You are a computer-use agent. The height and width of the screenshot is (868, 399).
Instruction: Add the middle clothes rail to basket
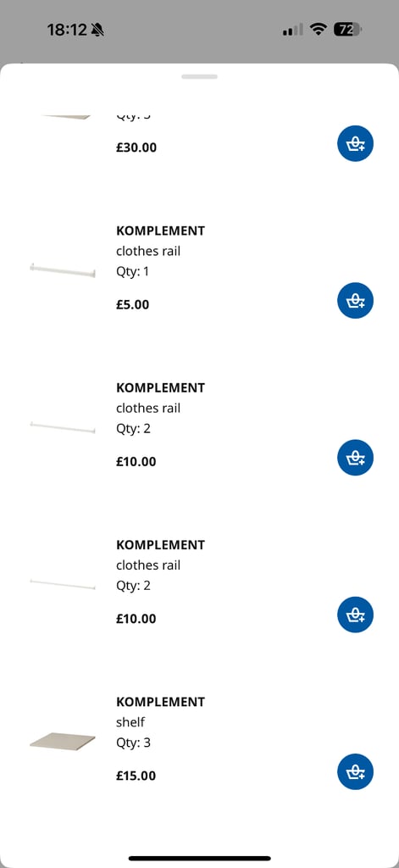[x=355, y=458]
